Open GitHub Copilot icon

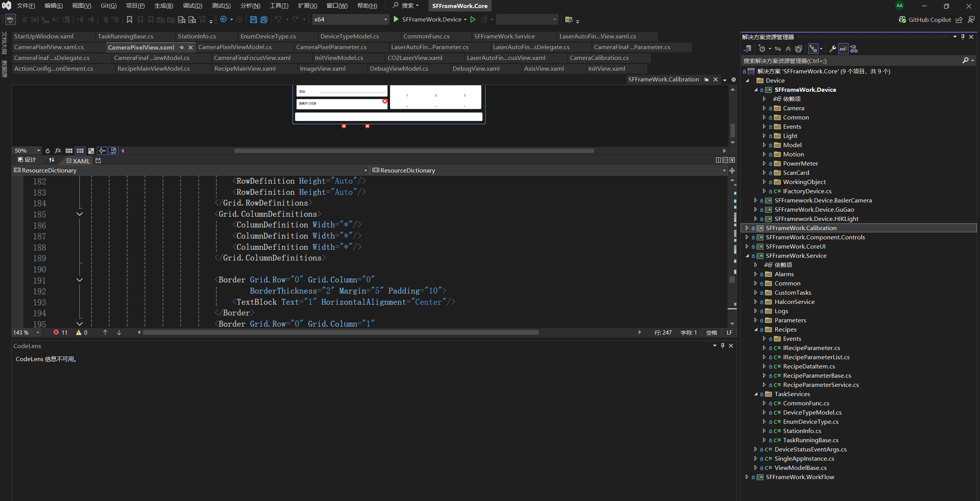pyautogui.click(x=902, y=20)
